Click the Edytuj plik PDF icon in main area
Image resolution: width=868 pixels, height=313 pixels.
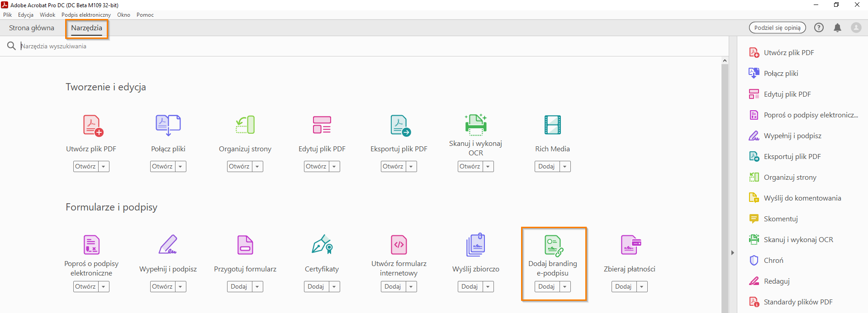322,125
